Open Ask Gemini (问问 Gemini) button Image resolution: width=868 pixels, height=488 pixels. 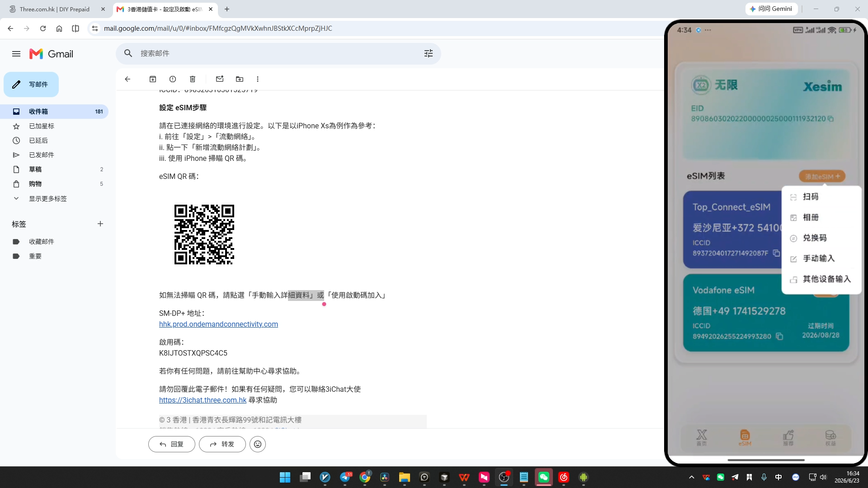[x=771, y=9]
